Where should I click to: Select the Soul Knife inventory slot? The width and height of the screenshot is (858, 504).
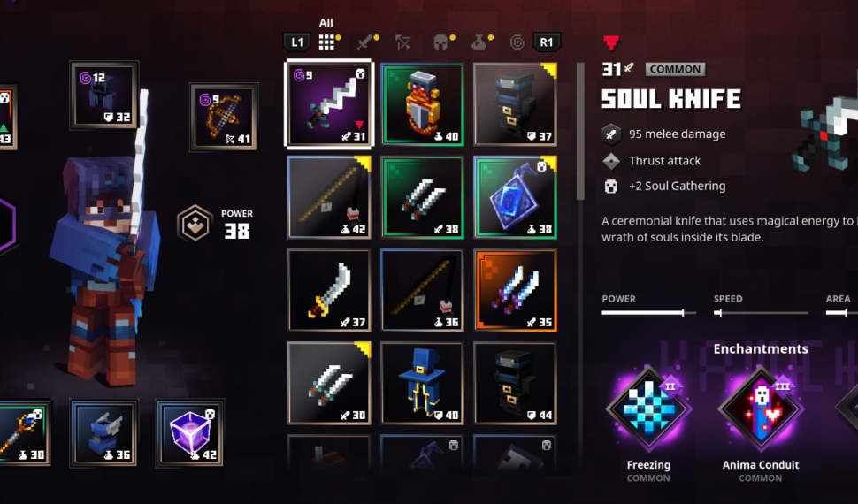point(329,104)
